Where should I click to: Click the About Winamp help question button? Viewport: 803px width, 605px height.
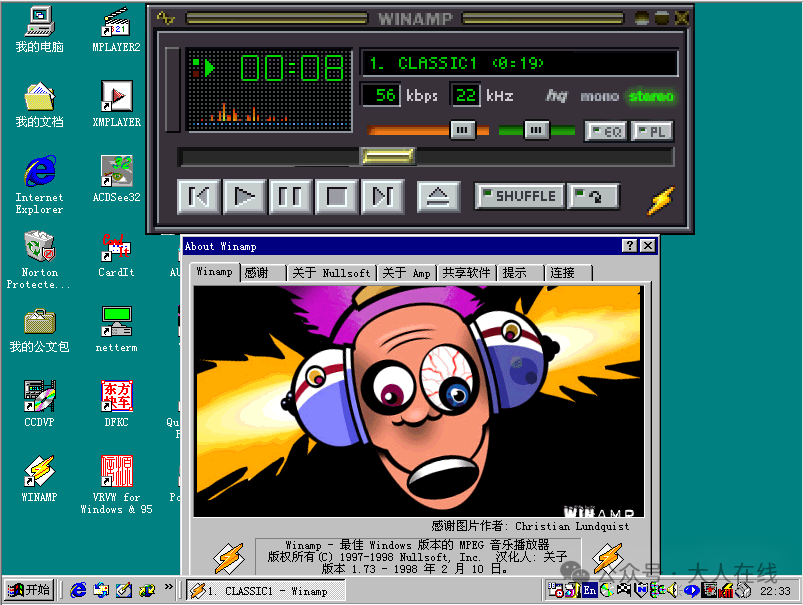(x=629, y=246)
